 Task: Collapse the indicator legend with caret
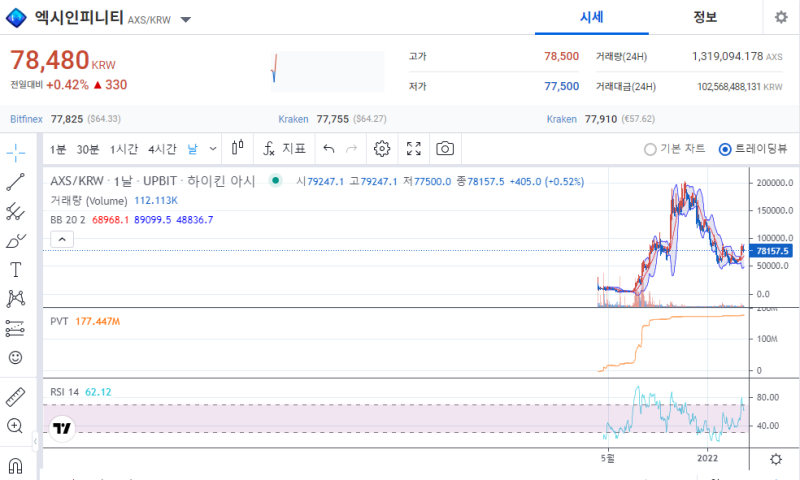[x=62, y=239]
